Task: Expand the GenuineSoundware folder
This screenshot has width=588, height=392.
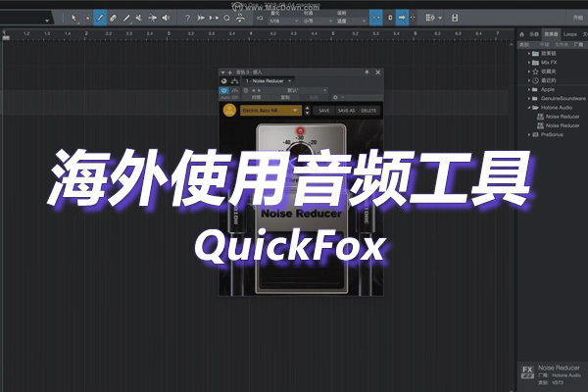Action: (529, 98)
